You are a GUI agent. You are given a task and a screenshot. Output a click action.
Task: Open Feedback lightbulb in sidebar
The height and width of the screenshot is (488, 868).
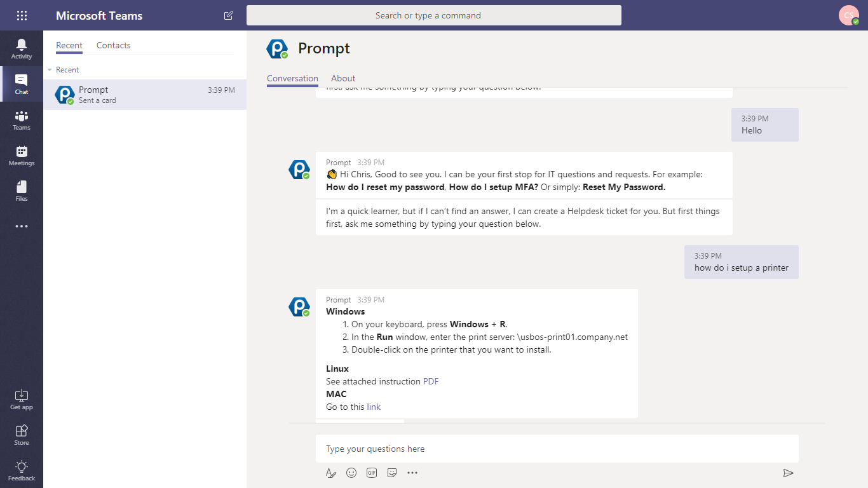(x=22, y=470)
